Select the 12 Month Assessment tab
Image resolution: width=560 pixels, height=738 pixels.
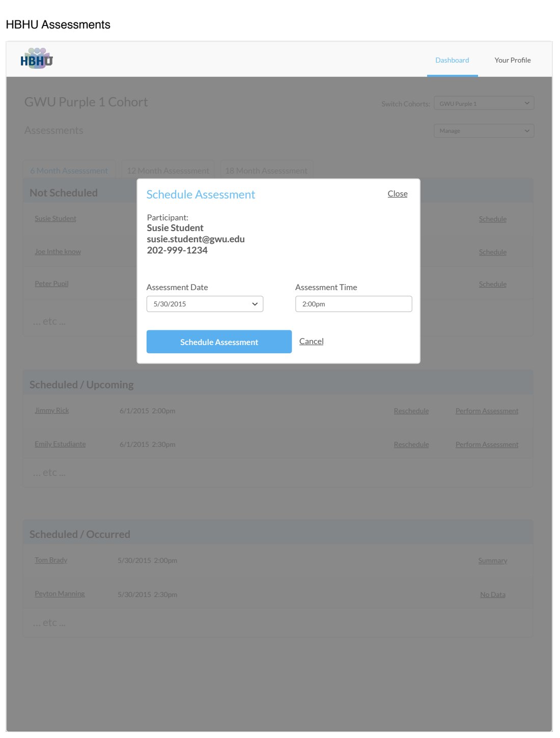point(168,171)
